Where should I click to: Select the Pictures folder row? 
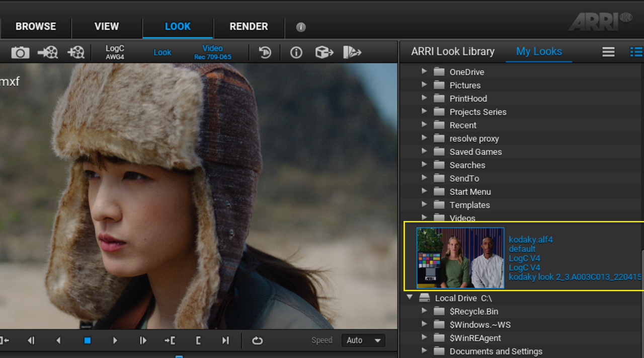(521, 85)
